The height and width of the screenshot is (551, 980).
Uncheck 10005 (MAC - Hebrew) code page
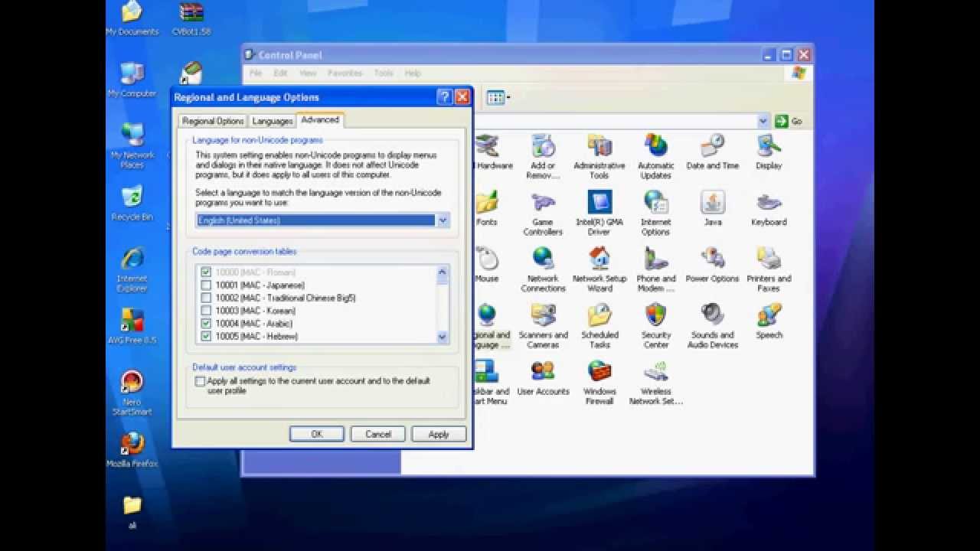(206, 336)
